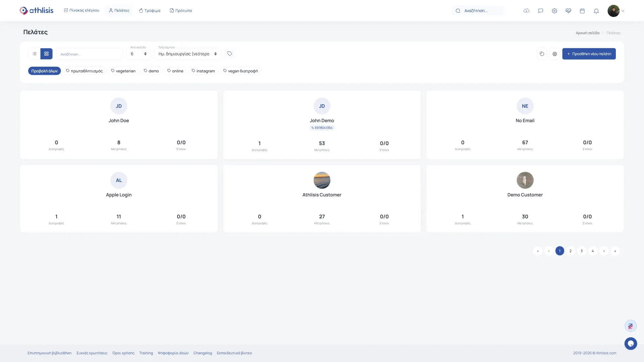This screenshot has width=644, height=362.
Task: Go to Πίνακας ελέγχου tab
Action: coord(82,11)
